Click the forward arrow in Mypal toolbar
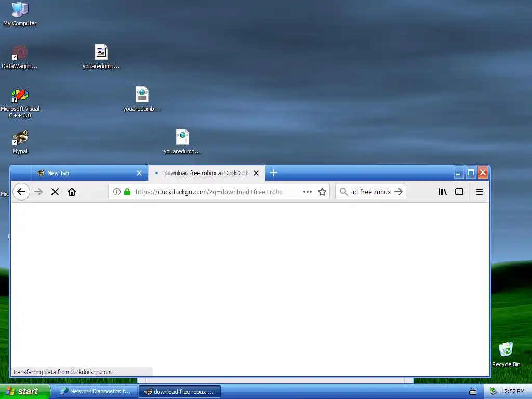 tap(38, 192)
